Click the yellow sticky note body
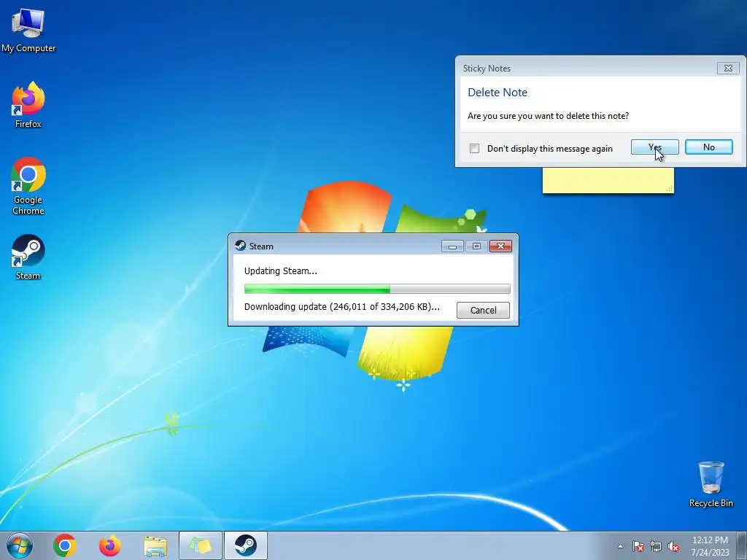 pos(608,181)
